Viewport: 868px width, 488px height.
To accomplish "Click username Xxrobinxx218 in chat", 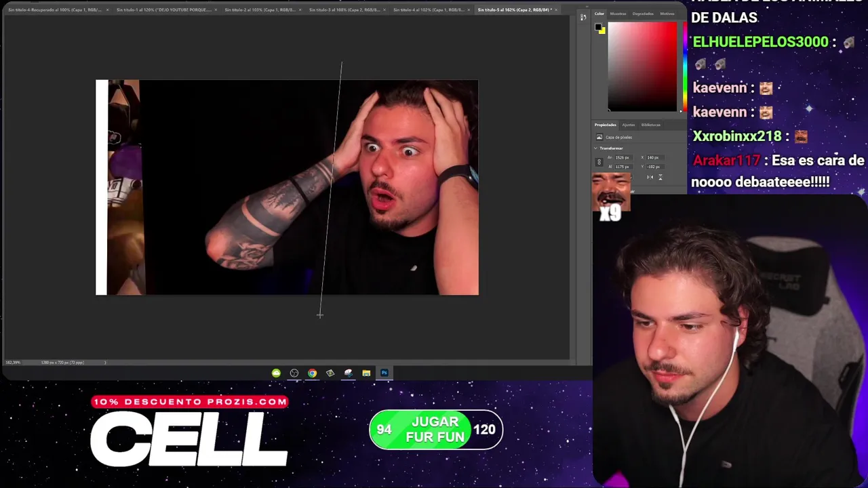I will tap(737, 136).
